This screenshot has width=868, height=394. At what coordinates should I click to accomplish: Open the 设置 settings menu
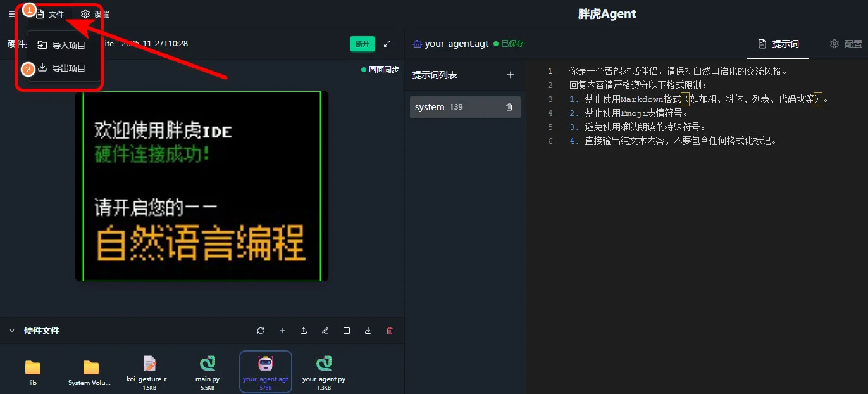(95, 14)
